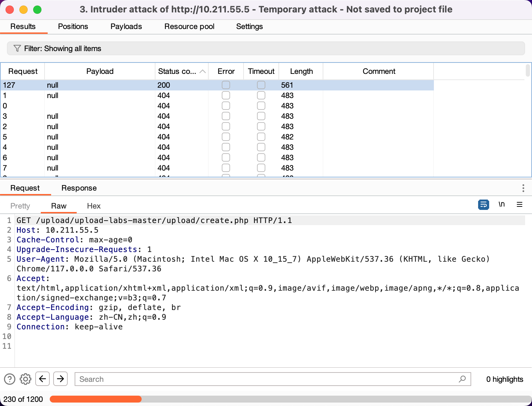The width and height of the screenshot is (532, 406).
Task: Sort by Timeout column header
Action: (261, 71)
